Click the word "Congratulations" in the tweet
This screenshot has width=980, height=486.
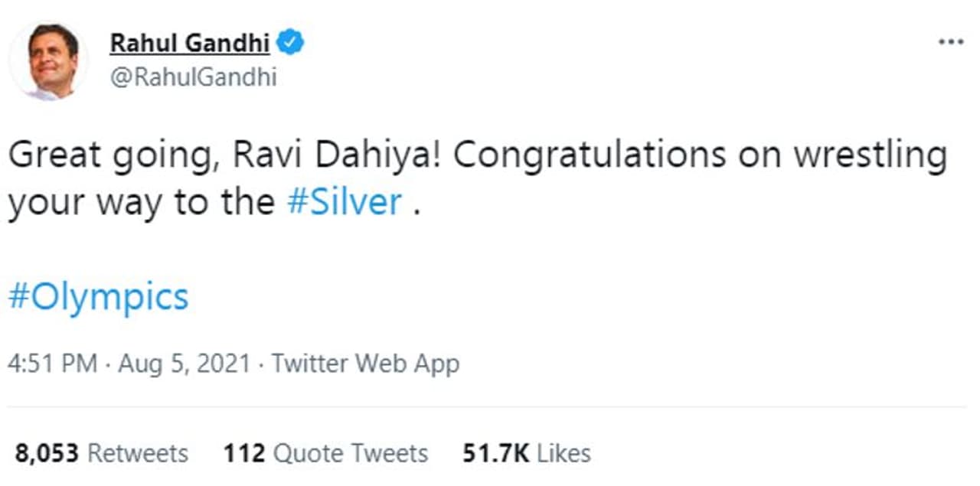[x=590, y=156]
